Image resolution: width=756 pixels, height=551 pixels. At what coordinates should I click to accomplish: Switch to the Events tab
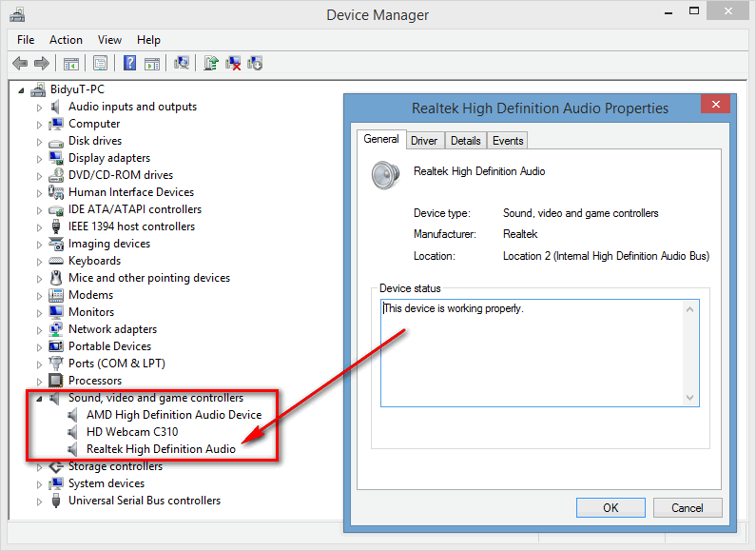click(x=508, y=141)
